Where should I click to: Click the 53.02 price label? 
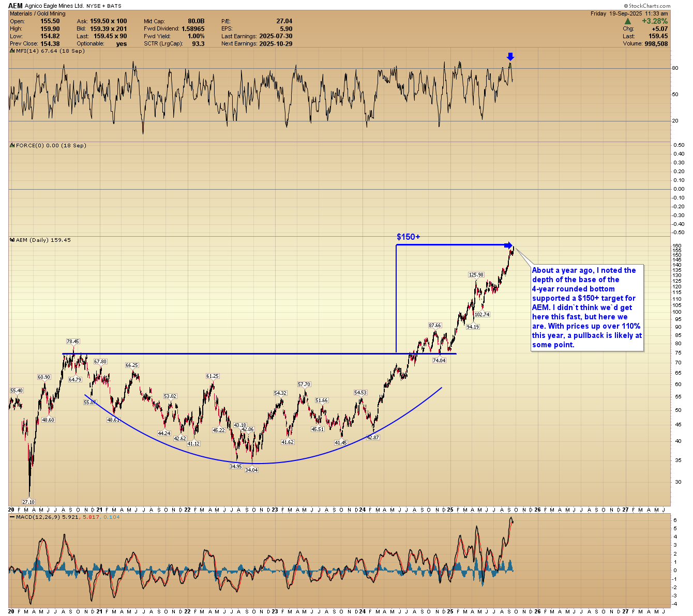170,396
